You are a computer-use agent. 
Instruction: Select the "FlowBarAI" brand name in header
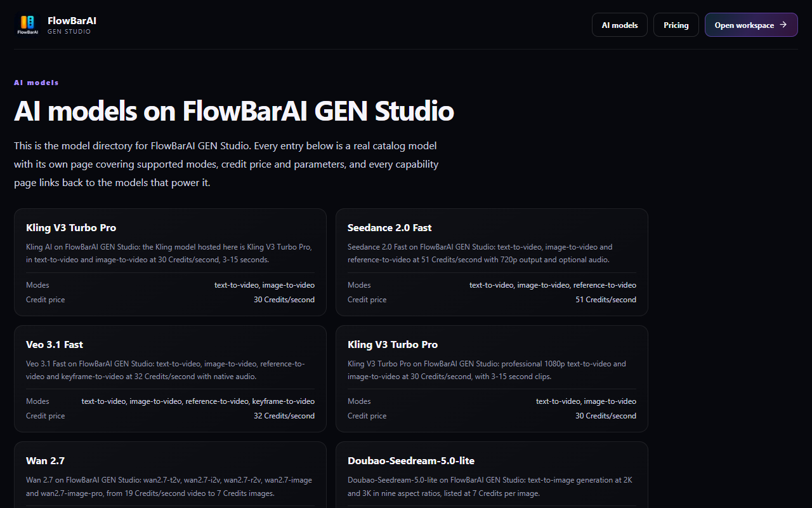72,20
